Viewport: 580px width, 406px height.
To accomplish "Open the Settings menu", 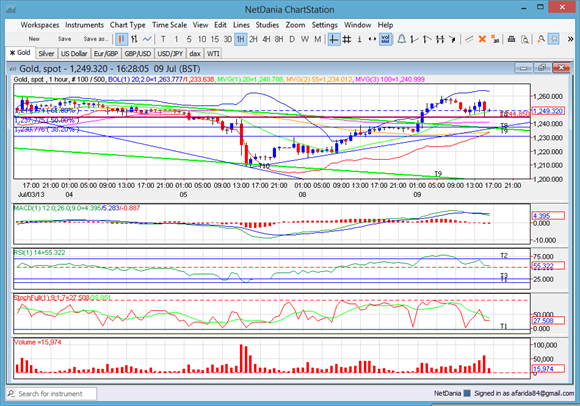I will [324, 25].
